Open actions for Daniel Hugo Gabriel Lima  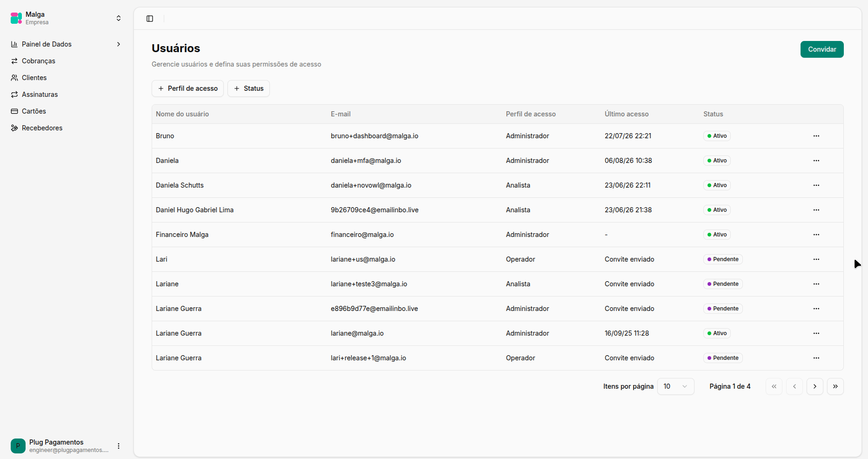(x=816, y=210)
